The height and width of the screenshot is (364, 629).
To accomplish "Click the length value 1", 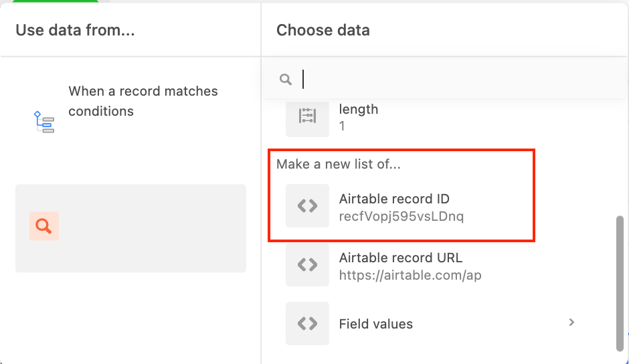I will [342, 126].
